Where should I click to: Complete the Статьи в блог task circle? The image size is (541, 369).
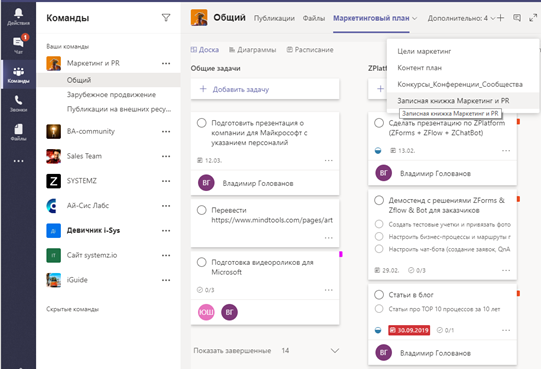(x=379, y=294)
